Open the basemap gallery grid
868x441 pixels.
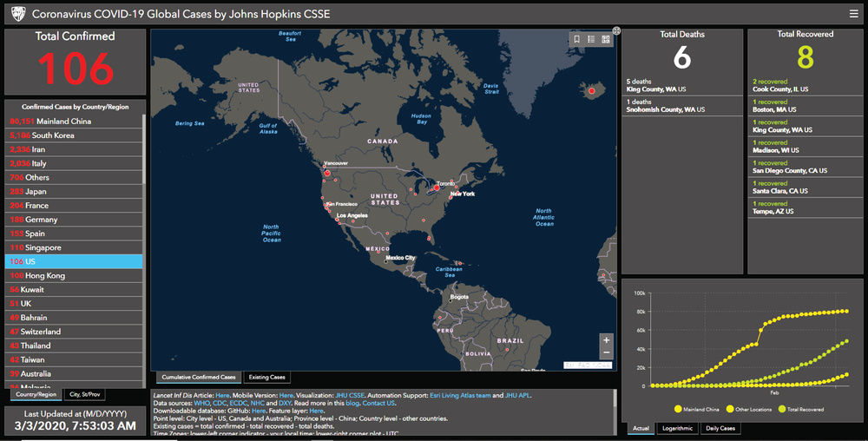coord(605,39)
